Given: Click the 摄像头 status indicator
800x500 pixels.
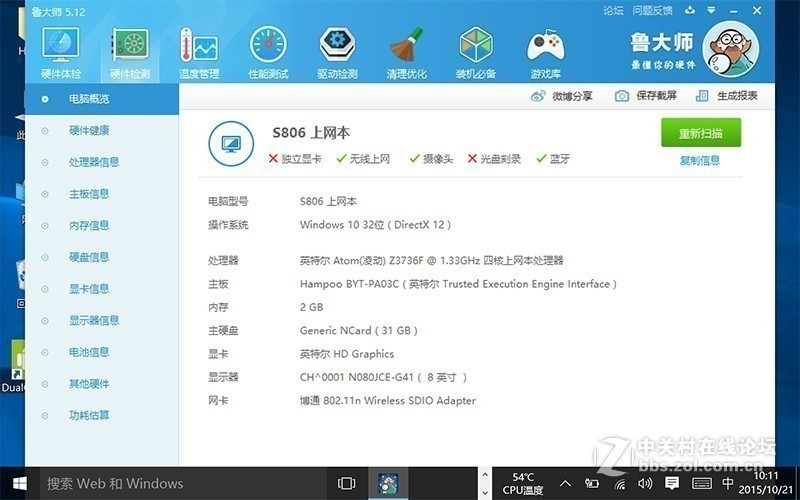Looking at the screenshot, I should point(431,159).
